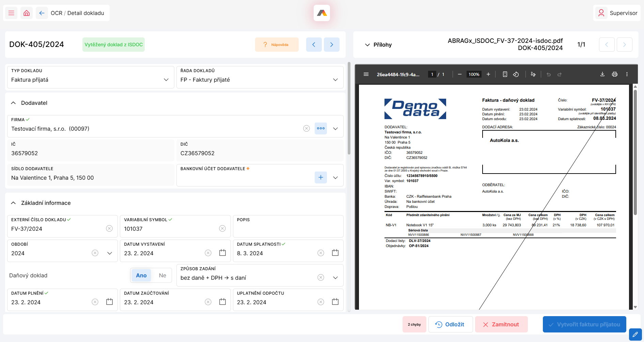Click the Zamítnout button
This screenshot has width=644, height=342.
pyautogui.click(x=501, y=324)
